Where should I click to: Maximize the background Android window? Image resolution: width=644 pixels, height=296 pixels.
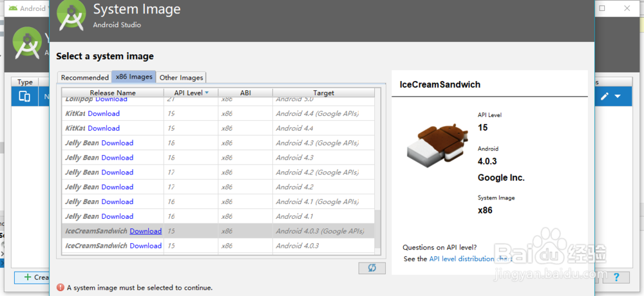click(x=602, y=8)
